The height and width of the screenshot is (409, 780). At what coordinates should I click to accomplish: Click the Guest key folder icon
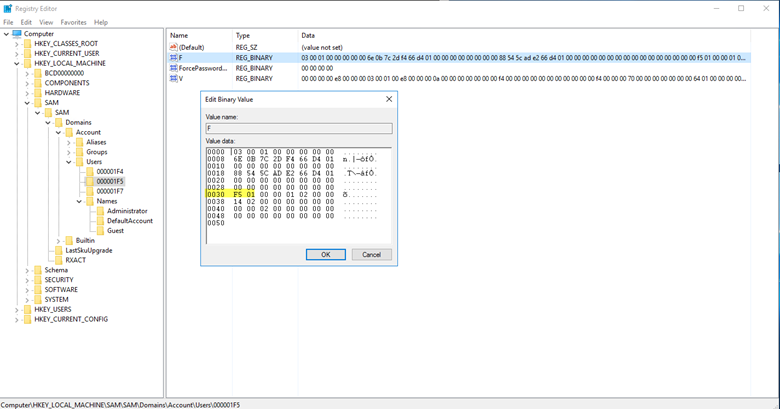[x=100, y=231]
